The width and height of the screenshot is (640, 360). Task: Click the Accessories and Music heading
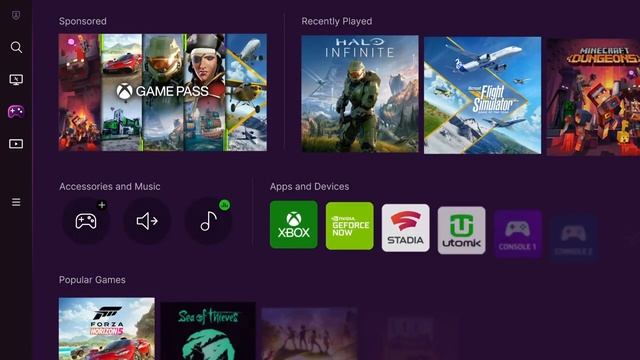109,187
